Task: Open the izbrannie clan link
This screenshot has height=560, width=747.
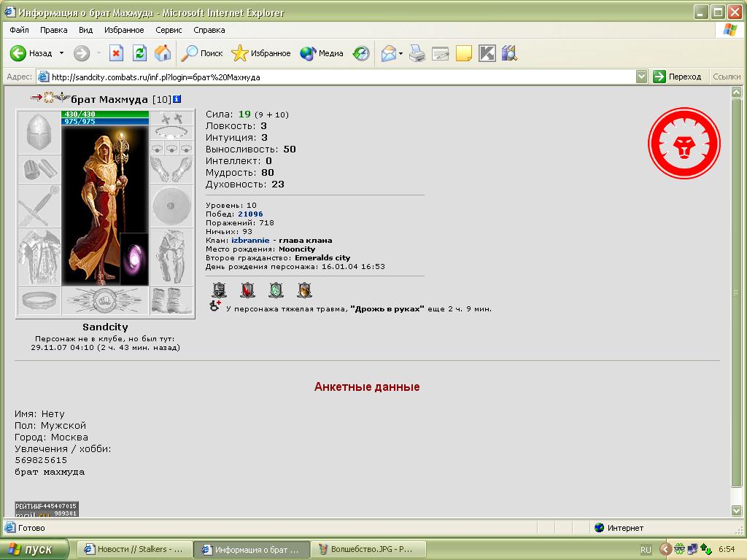Action: pos(250,240)
